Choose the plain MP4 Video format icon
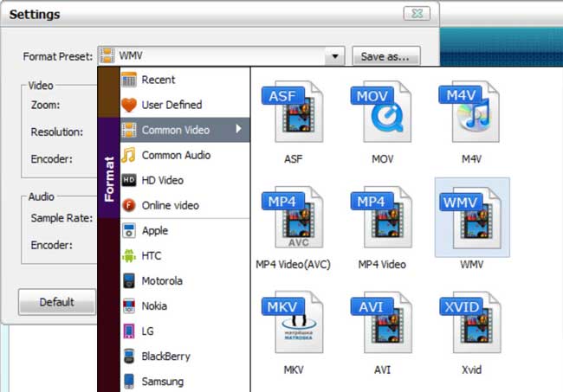The image size is (563, 392). (x=381, y=217)
